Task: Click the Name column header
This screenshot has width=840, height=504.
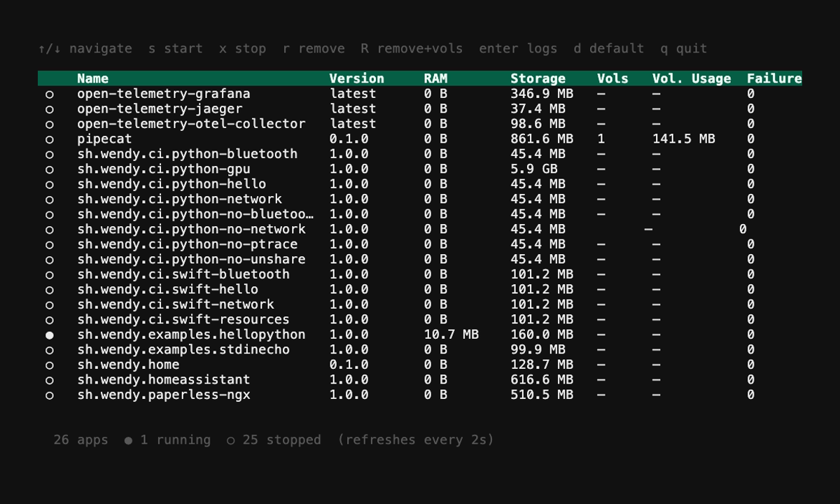Action: (x=93, y=78)
